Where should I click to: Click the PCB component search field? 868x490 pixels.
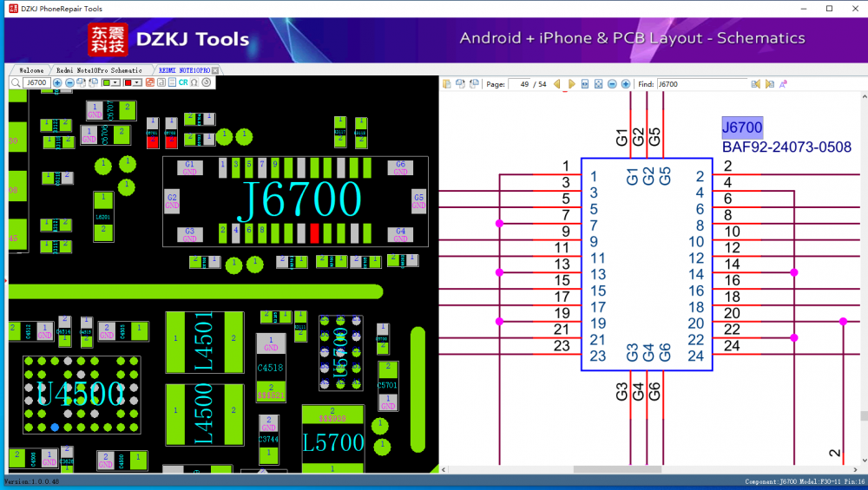35,82
